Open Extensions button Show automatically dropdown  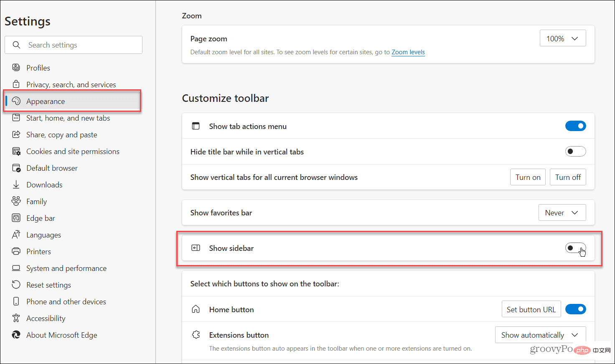[x=540, y=335]
